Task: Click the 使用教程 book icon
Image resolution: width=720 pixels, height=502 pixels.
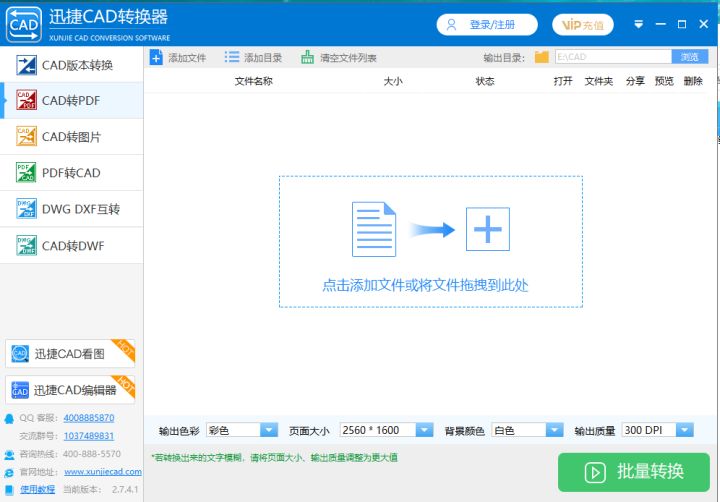Action: click(x=9, y=490)
